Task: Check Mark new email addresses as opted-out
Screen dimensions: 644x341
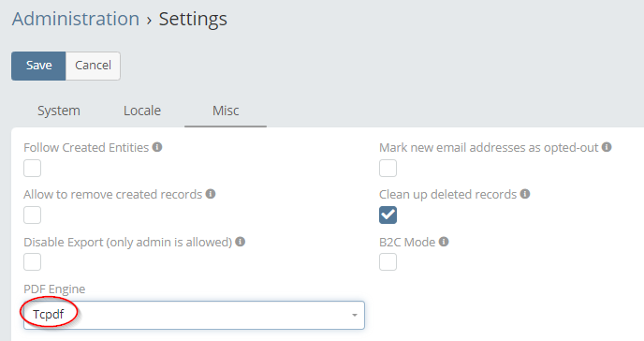Action: (388, 168)
